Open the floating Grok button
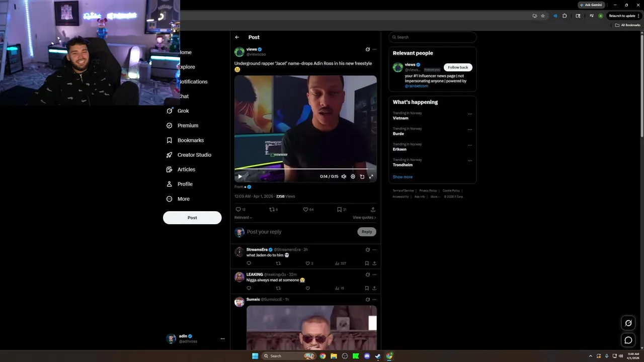The image size is (644, 362). (628, 323)
